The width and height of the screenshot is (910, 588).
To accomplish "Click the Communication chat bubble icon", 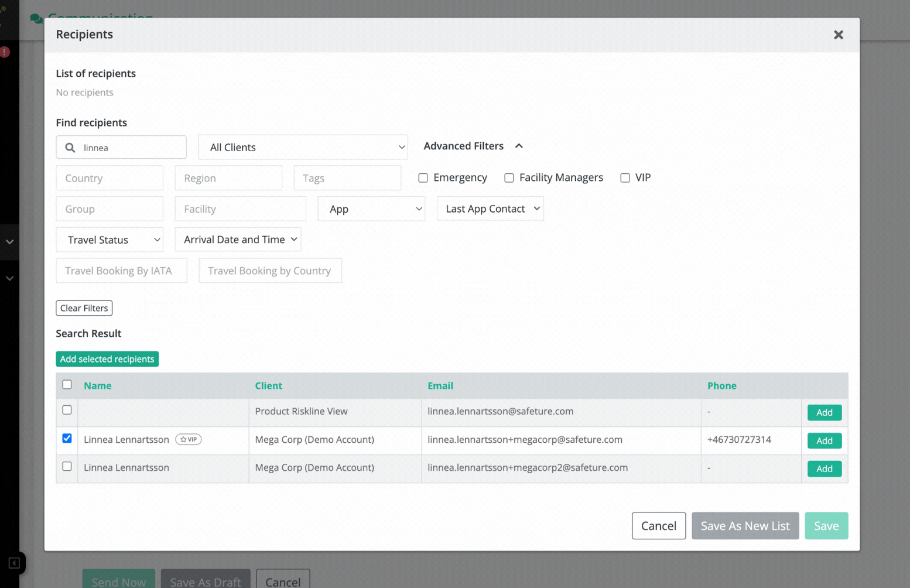I will [x=35, y=18].
